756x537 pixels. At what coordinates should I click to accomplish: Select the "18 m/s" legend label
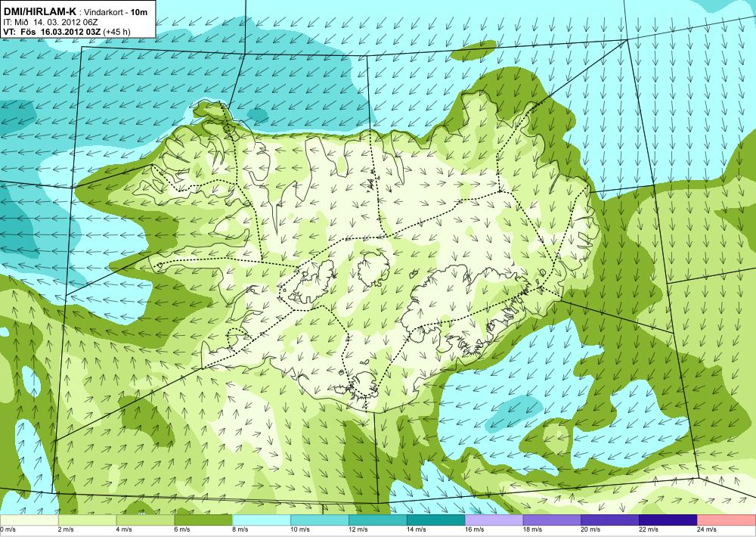click(x=532, y=529)
